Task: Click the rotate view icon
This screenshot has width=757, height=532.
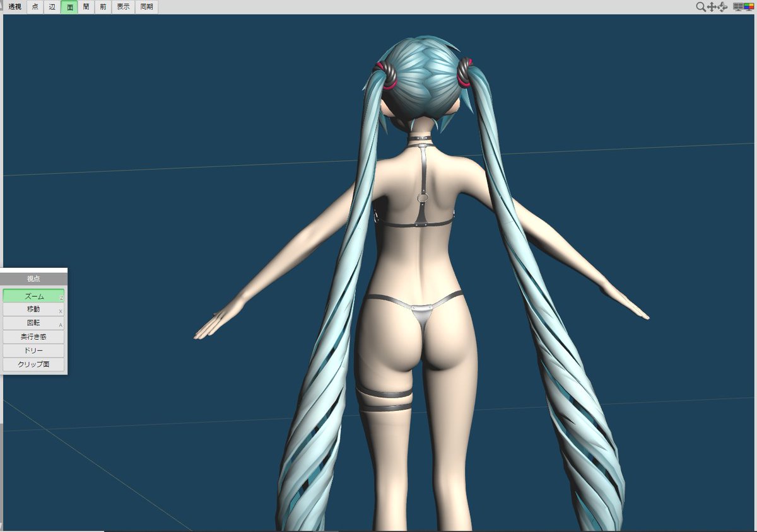Action: [723, 7]
